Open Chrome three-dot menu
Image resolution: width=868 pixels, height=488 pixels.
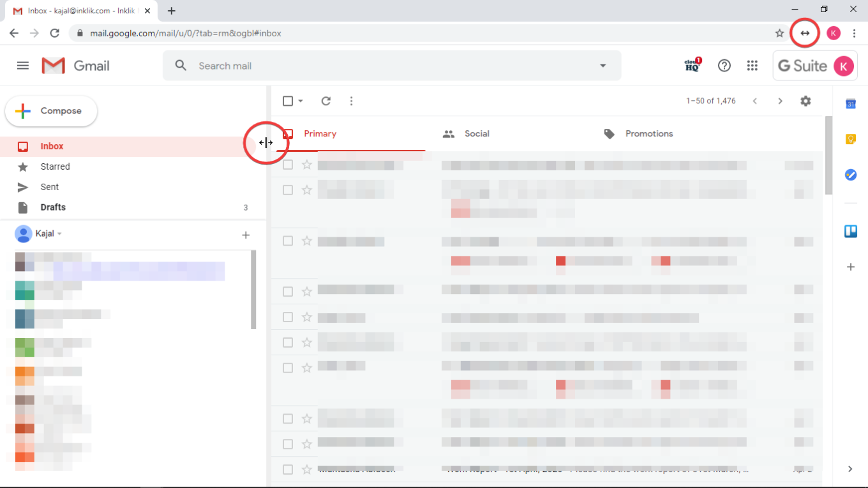click(854, 33)
